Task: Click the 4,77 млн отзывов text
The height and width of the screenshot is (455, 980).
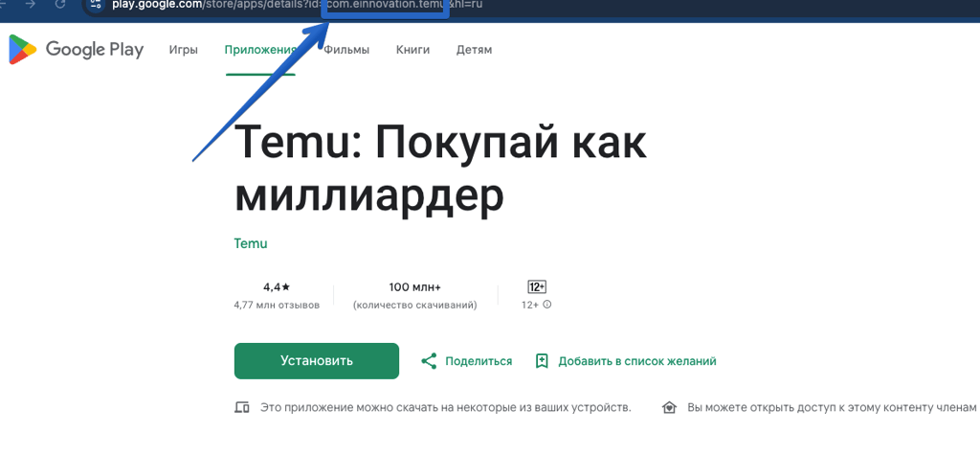Action: tap(277, 306)
